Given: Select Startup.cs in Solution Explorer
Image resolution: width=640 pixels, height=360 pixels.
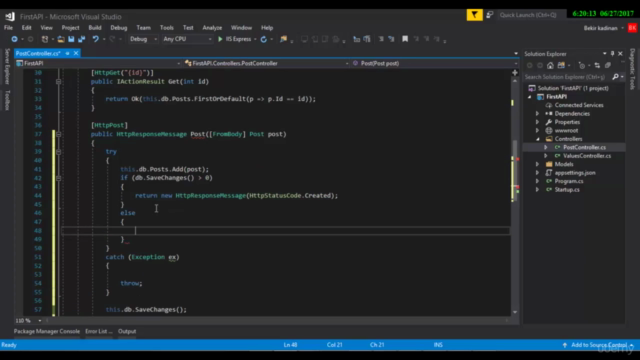Looking at the screenshot, I should pos(567,190).
